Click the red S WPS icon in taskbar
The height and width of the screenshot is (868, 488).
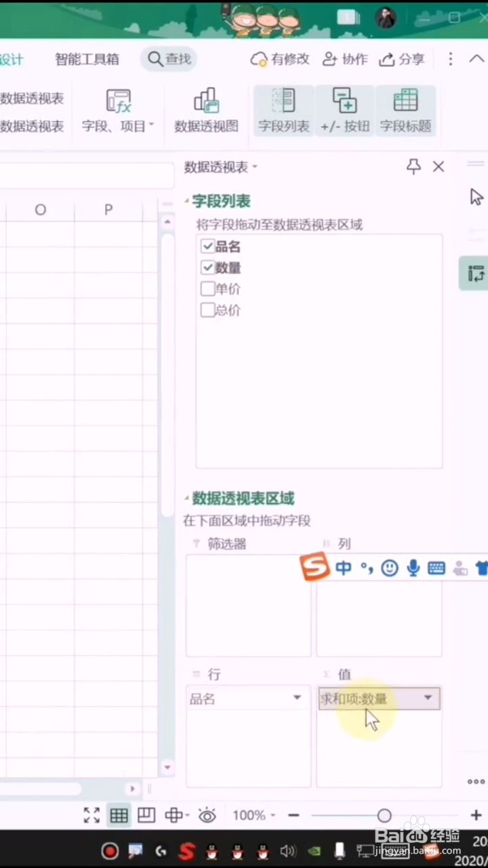tap(186, 851)
